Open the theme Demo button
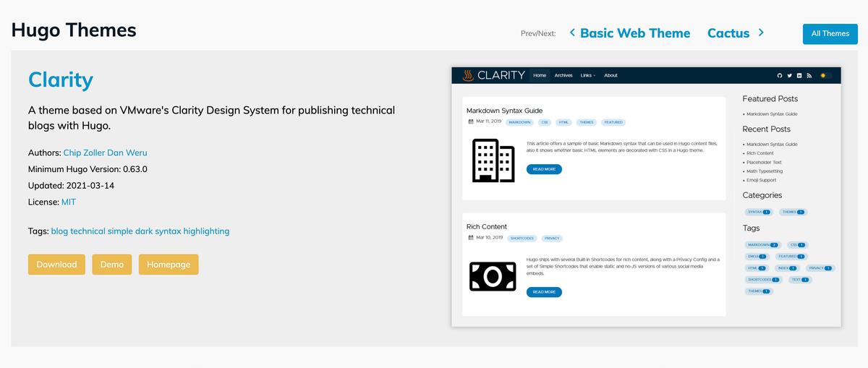 coord(112,265)
